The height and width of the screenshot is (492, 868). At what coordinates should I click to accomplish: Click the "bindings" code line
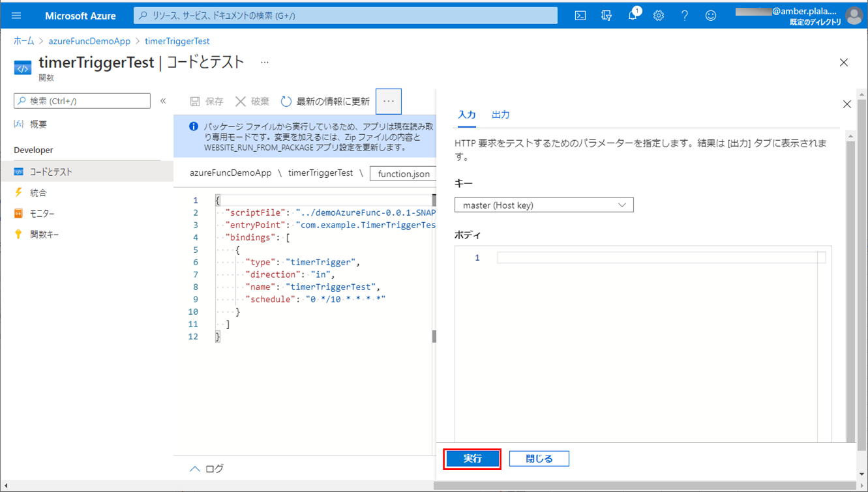click(x=258, y=237)
